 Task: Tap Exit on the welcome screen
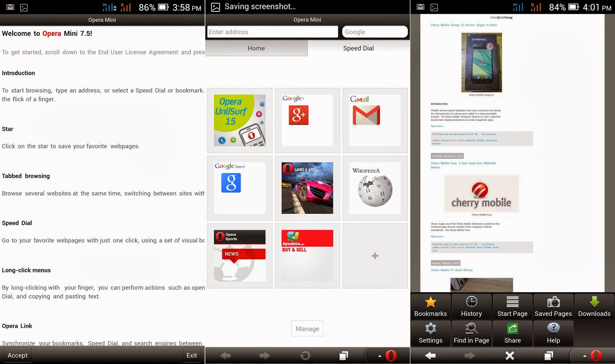pyautogui.click(x=192, y=355)
